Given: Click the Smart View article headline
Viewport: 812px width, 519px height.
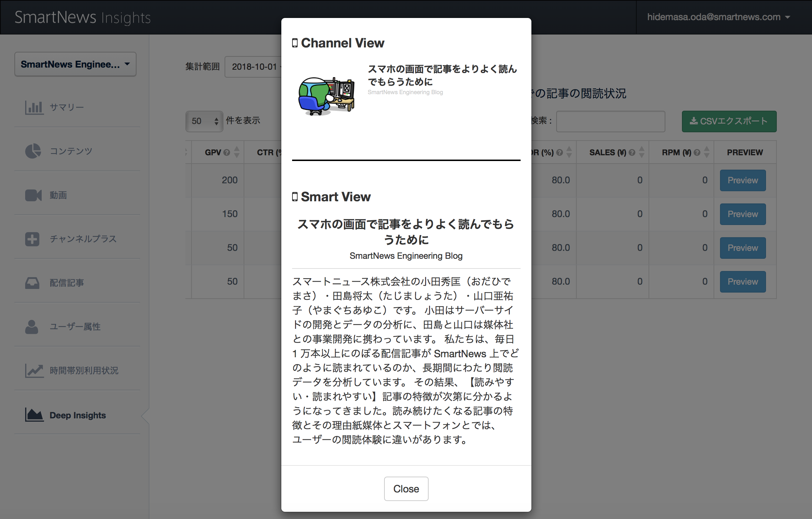Looking at the screenshot, I should pyautogui.click(x=406, y=232).
